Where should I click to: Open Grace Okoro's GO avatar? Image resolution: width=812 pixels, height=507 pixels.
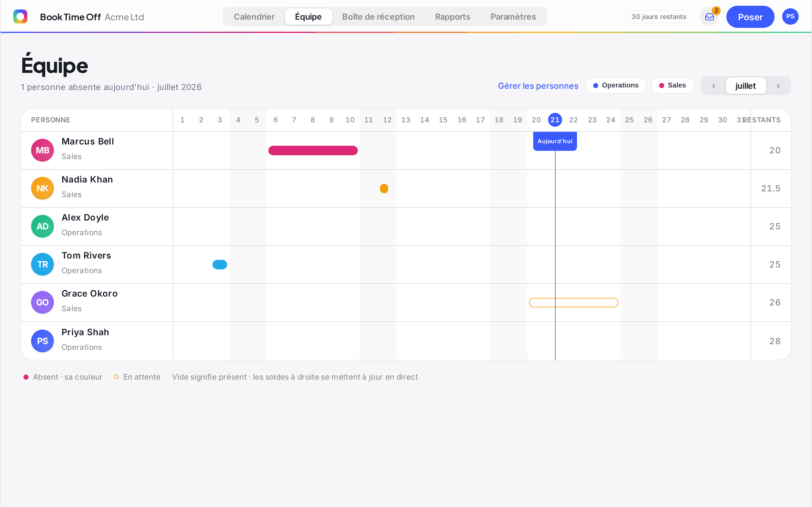(43, 302)
